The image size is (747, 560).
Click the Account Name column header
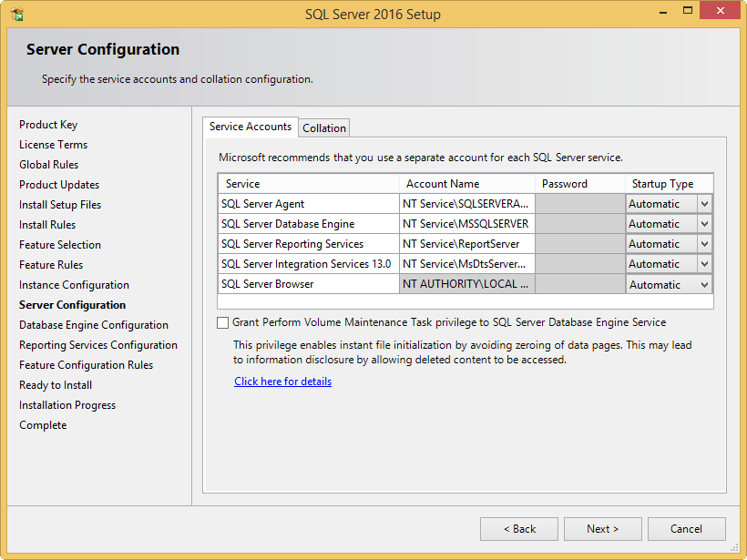[x=466, y=184]
